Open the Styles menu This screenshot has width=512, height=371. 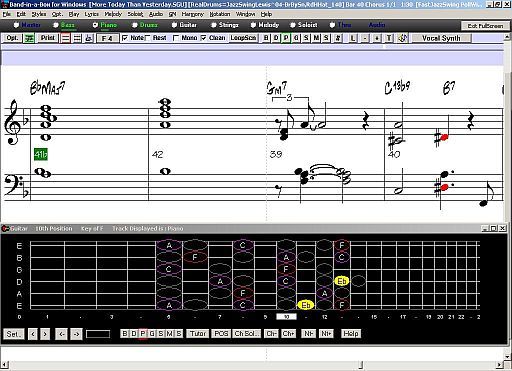39,14
